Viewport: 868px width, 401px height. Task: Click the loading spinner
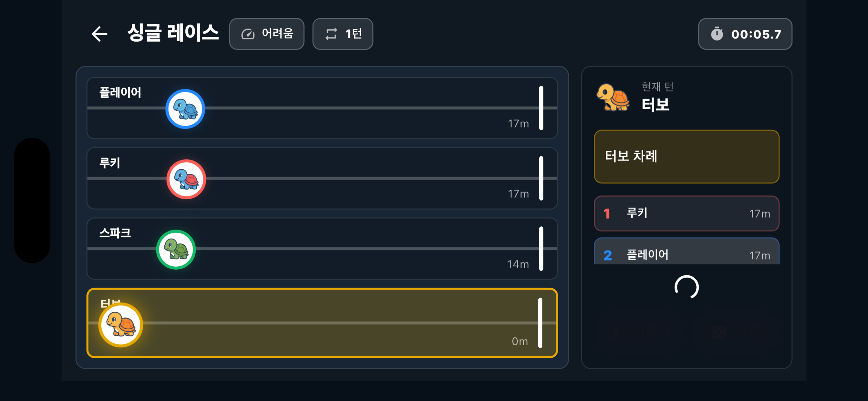point(687,287)
